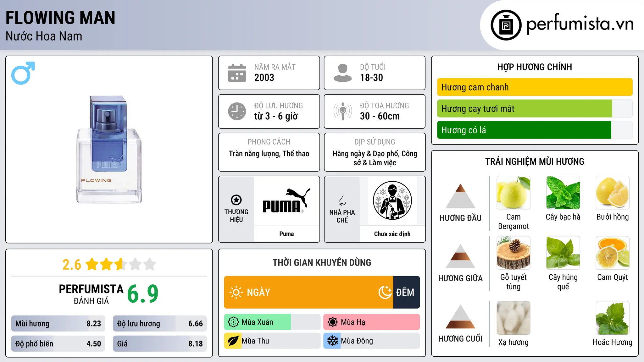This screenshot has height=362, width=644.
Task: Click the Cam Bergamot note image
Action: (513, 193)
